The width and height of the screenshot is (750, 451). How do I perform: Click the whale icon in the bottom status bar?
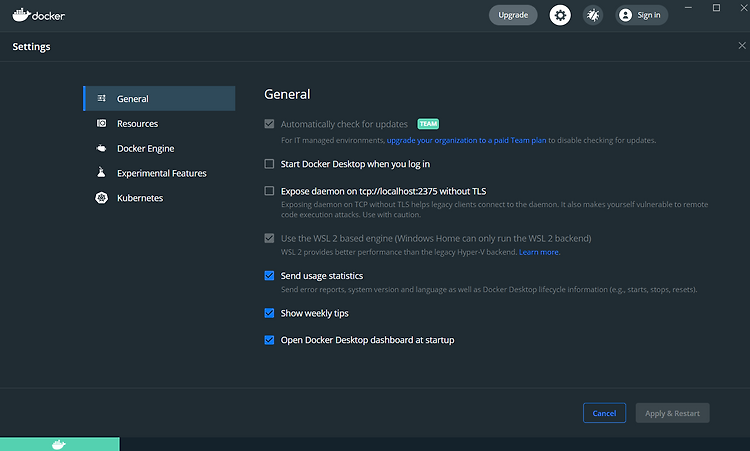coord(59,445)
